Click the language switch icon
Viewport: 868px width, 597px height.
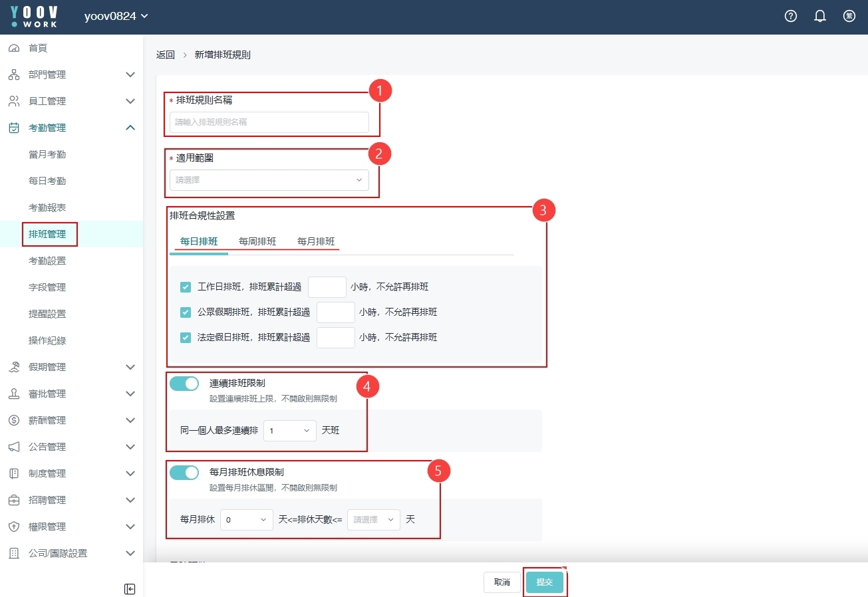pyautogui.click(x=849, y=17)
